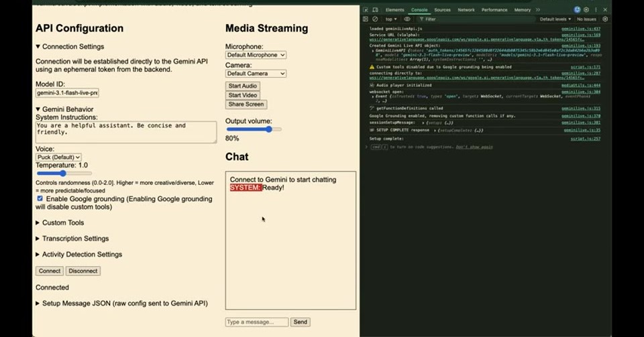Click the warning triangle icon on Custom tools message
Screen dimensions: 644x337
(x=372, y=67)
